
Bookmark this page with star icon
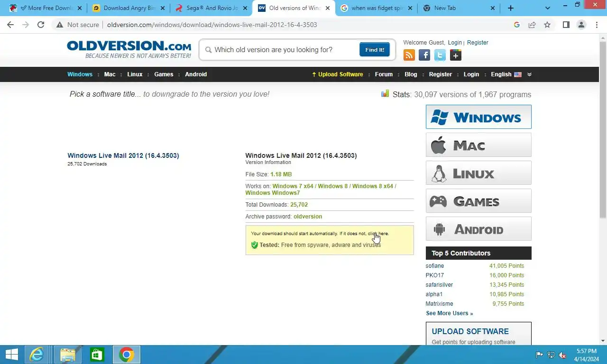(547, 25)
